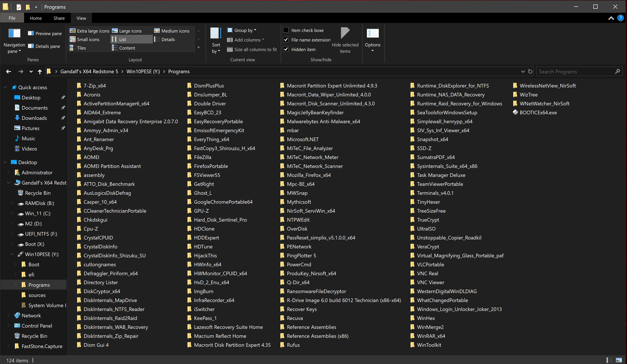Go forward with the Forward arrow
The image size is (627, 364).
coord(21,72)
